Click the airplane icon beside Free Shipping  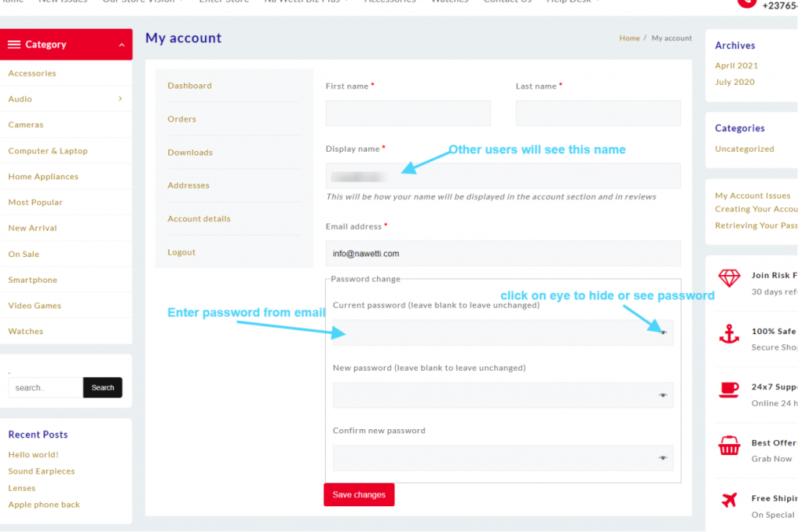click(x=729, y=500)
